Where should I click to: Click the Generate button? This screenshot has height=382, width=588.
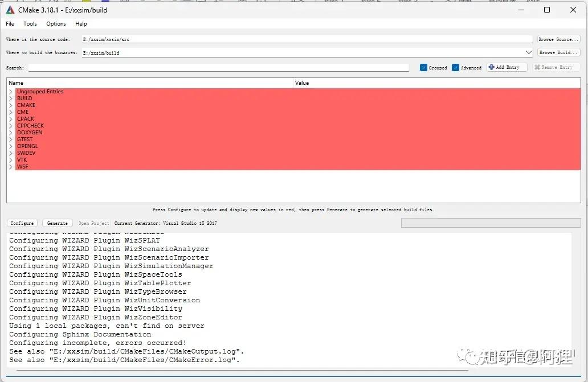(x=58, y=223)
